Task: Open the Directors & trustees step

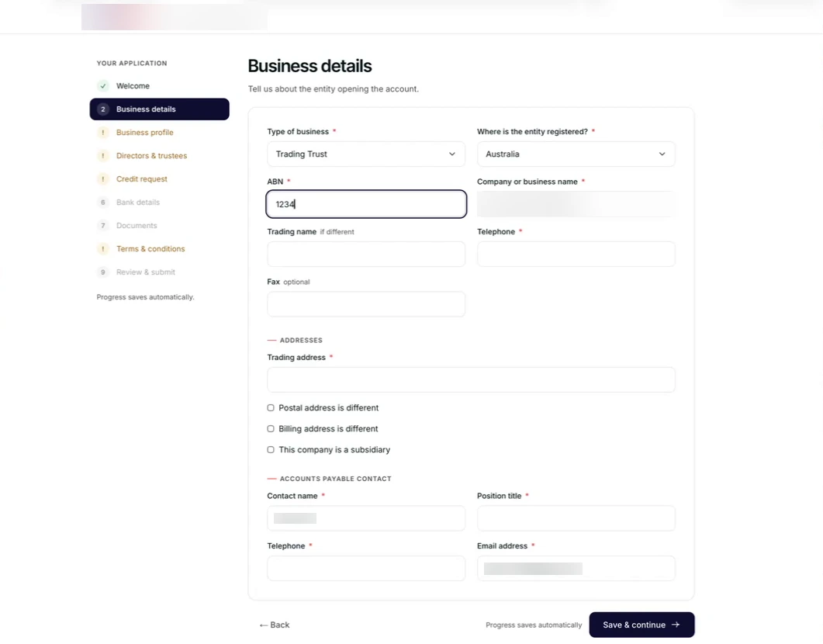Action: click(159, 156)
